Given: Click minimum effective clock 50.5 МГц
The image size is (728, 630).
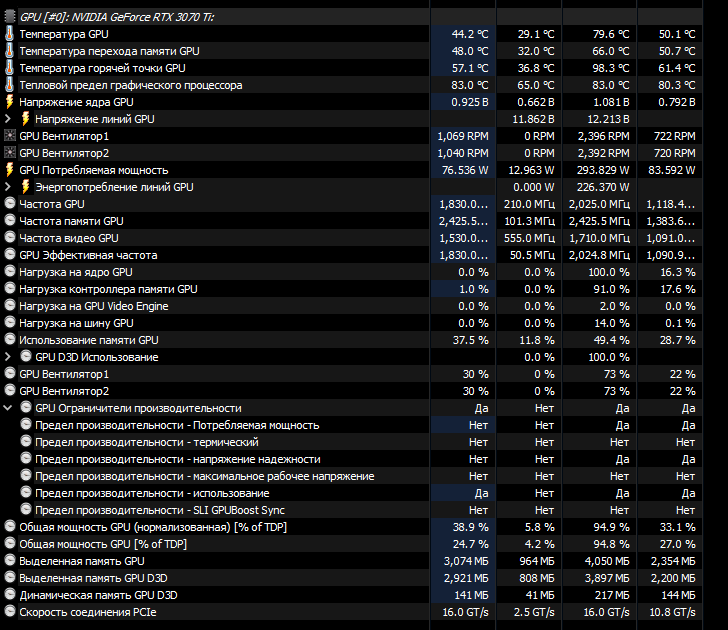Looking at the screenshot, I should (x=532, y=255).
